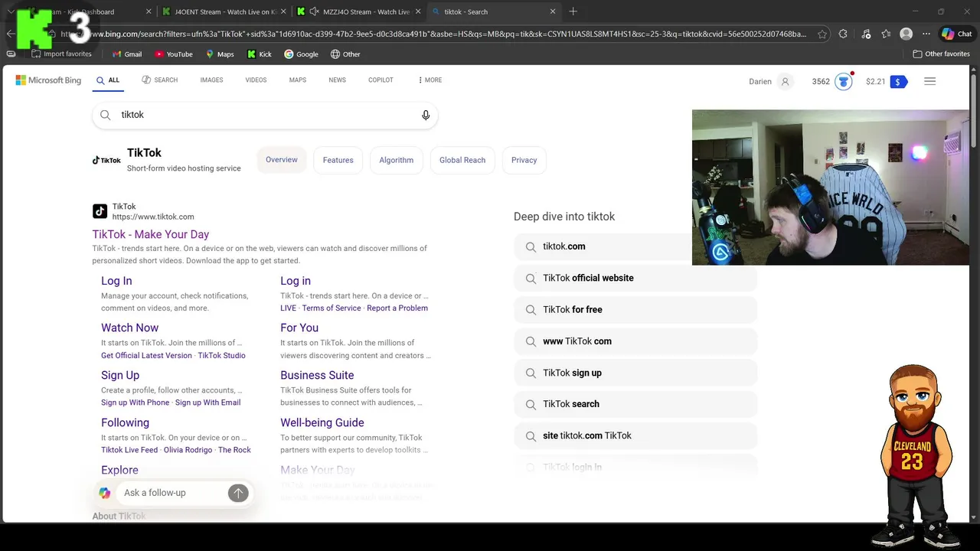
Task: Select the NEWS tab
Action: [x=338, y=80]
